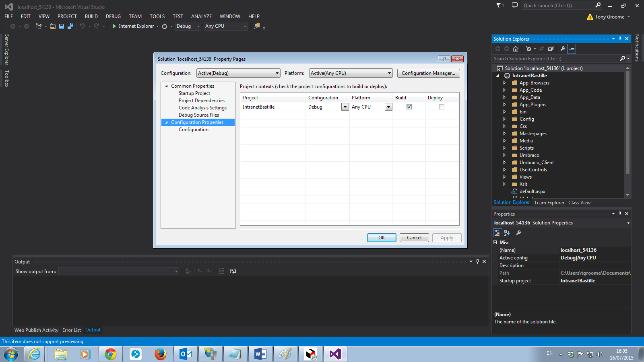
Task: Open the Show output from dropdown
Action: [x=119, y=271]
